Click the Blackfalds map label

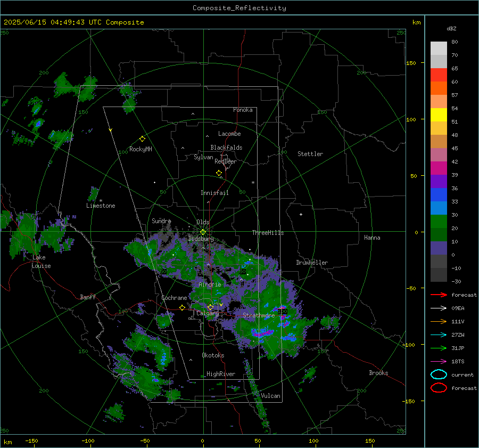pyautogui.click(x=226, y=148)
